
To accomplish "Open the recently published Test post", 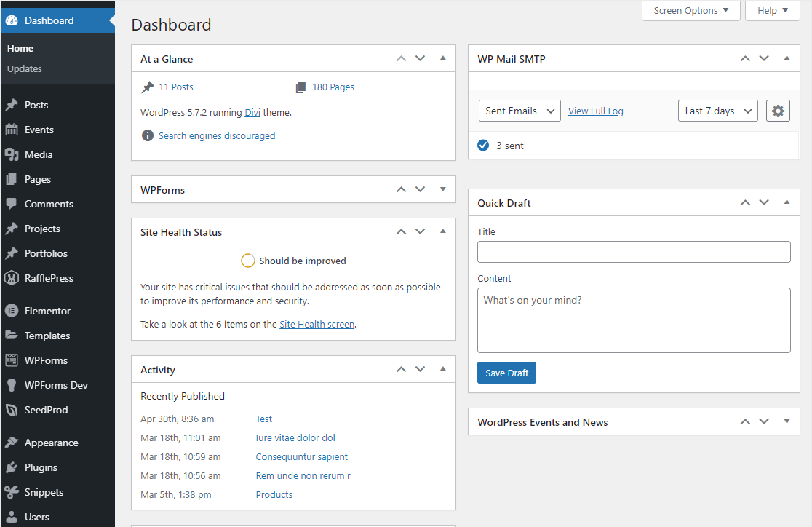I will [x=263, y=419].
